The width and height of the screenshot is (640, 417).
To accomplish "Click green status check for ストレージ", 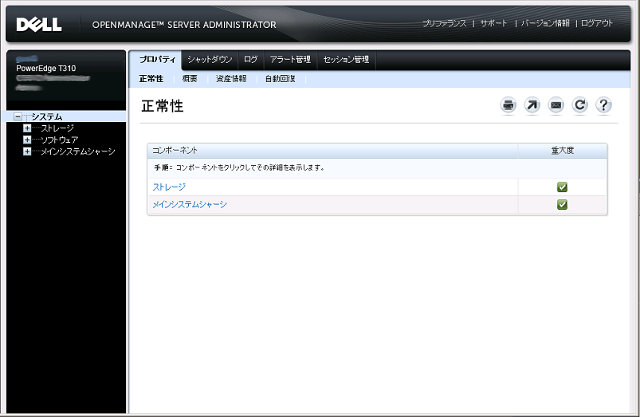I will click(562, 187).
